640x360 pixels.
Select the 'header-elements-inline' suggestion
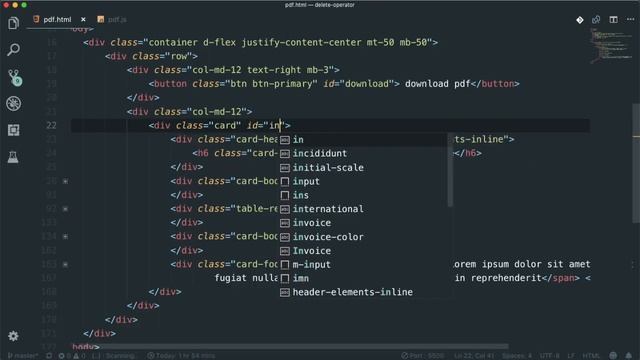tap(363, 292)
